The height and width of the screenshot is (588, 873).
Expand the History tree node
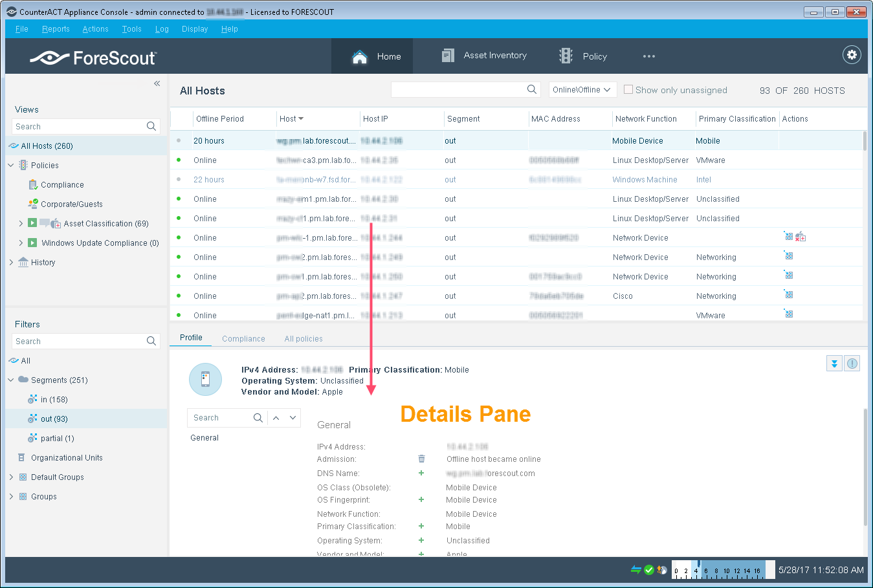11,262
